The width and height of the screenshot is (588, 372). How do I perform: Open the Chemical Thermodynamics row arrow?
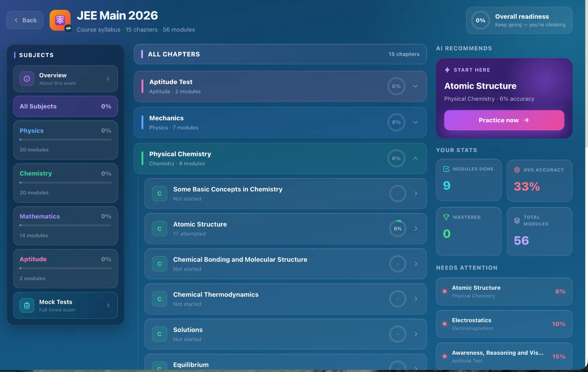click(x=416, y=299)
